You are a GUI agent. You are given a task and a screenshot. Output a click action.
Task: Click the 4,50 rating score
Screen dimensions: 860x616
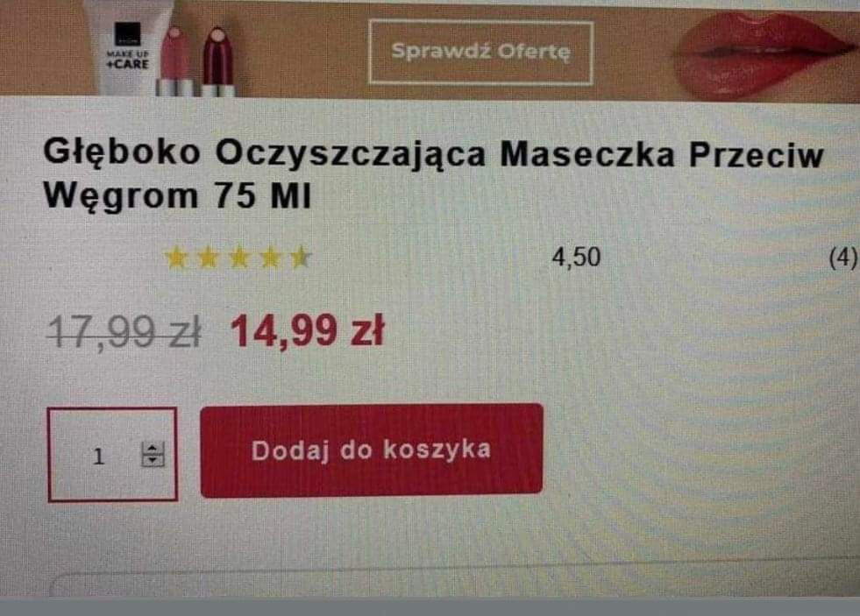[x=576, y=258]
